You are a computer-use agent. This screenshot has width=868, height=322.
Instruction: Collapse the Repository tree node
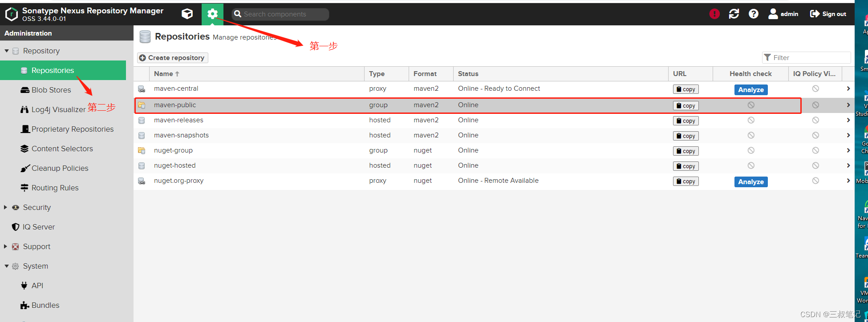pyautogui.click(x=7, y=51)
